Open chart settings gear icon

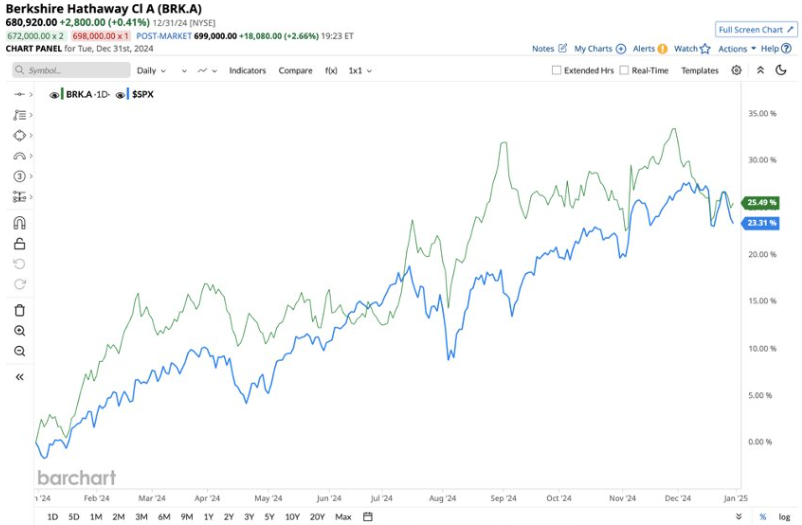737,70
